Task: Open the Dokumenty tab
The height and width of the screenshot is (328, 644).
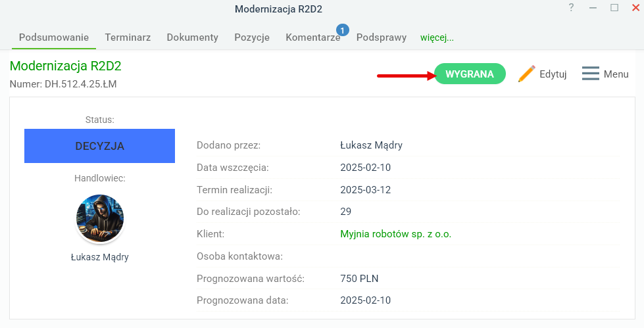Action: tap(192, 37)
